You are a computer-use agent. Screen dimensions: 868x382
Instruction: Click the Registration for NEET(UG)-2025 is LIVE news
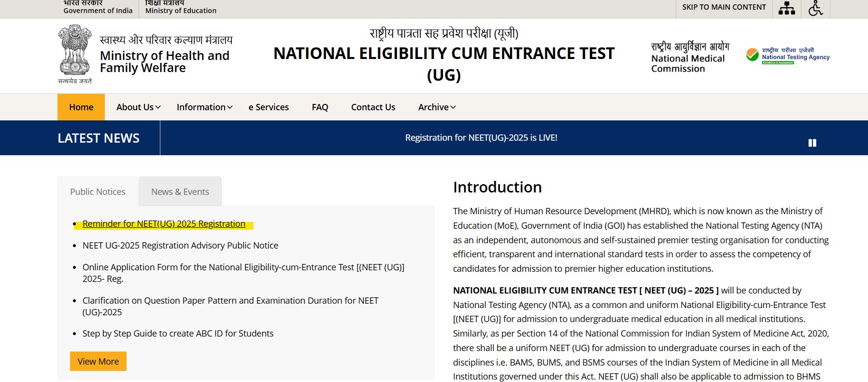(x=481, y=138)
